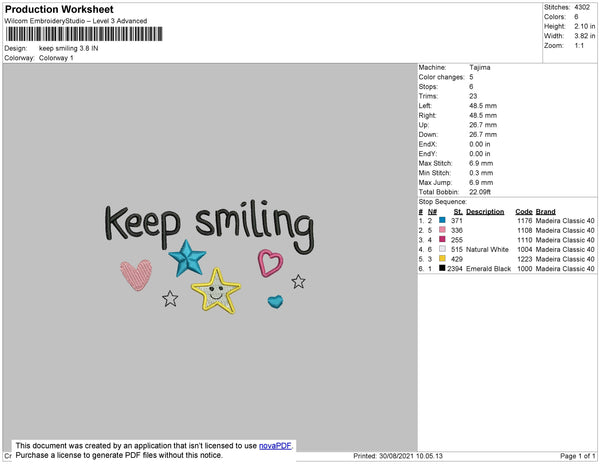Click the Natural White thread swatch

442,249
